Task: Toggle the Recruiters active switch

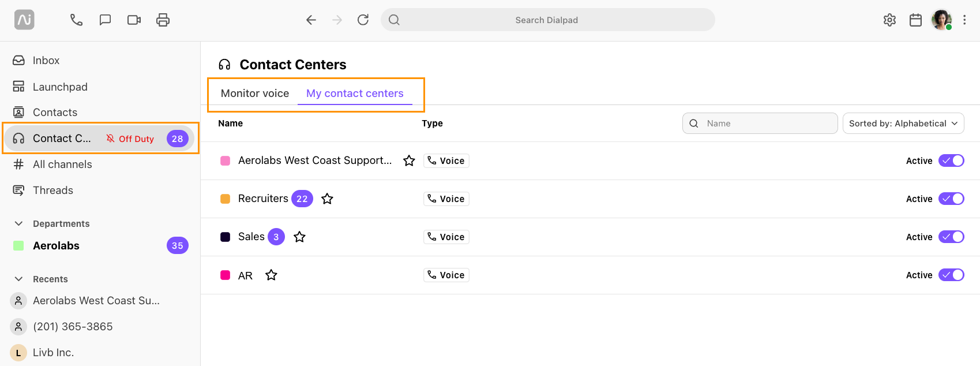Action: tap(951, 199)
